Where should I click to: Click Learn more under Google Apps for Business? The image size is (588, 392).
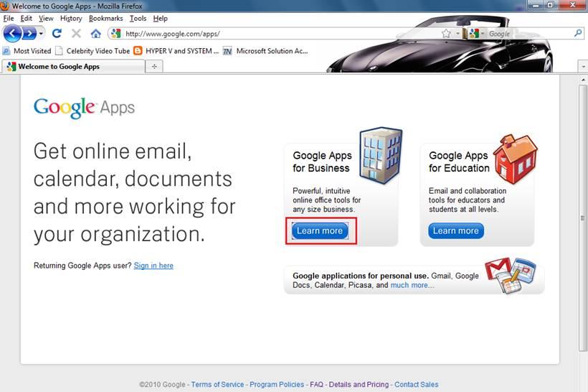tap(320, 230)
